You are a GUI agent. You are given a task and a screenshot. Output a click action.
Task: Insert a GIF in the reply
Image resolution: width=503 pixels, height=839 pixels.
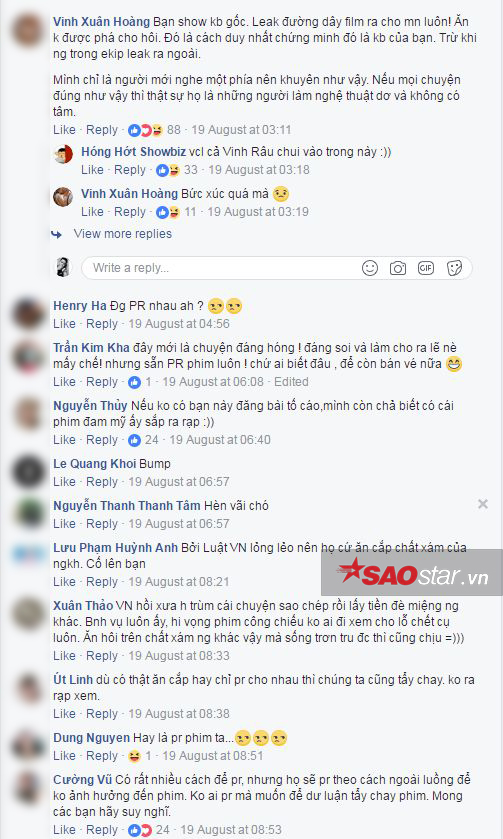coord(426,268)
